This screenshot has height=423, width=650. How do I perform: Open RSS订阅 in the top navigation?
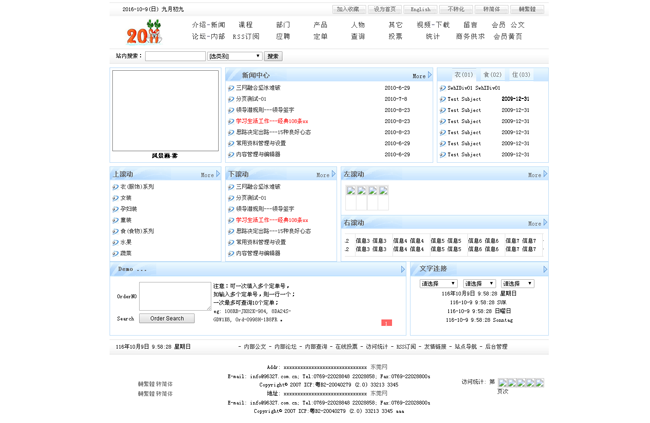tap(246, 36)
